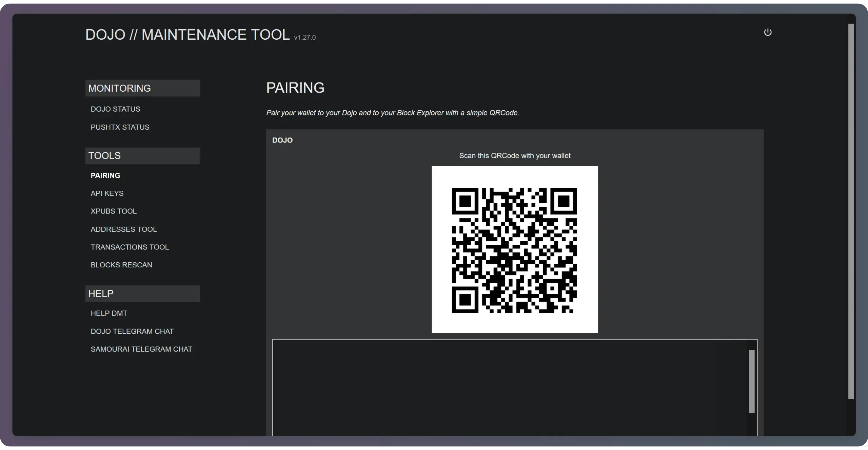Screen dimensions: 868x450
Task: Click the Dojo pairing QR code
Action: [515, 250]
